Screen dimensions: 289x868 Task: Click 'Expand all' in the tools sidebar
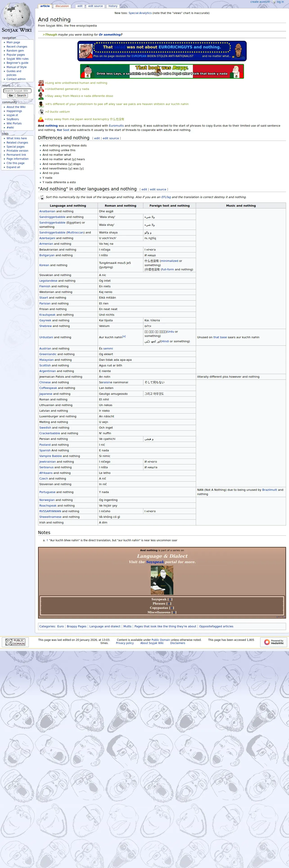pos(13,167)
